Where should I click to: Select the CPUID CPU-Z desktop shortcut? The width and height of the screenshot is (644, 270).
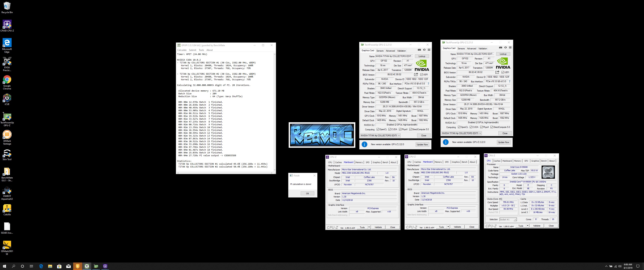coord(7,26)
